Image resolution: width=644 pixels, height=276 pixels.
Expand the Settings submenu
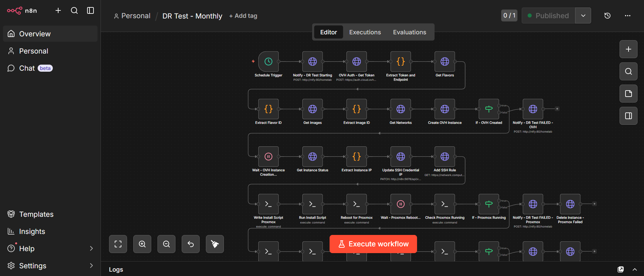[91, 266]
